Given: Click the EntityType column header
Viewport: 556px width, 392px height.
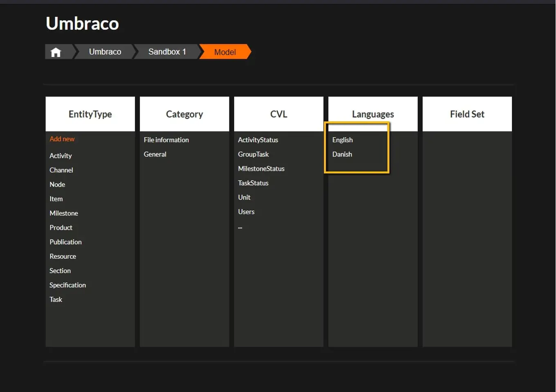Looking at the screenshot, I should coord(90,114).
